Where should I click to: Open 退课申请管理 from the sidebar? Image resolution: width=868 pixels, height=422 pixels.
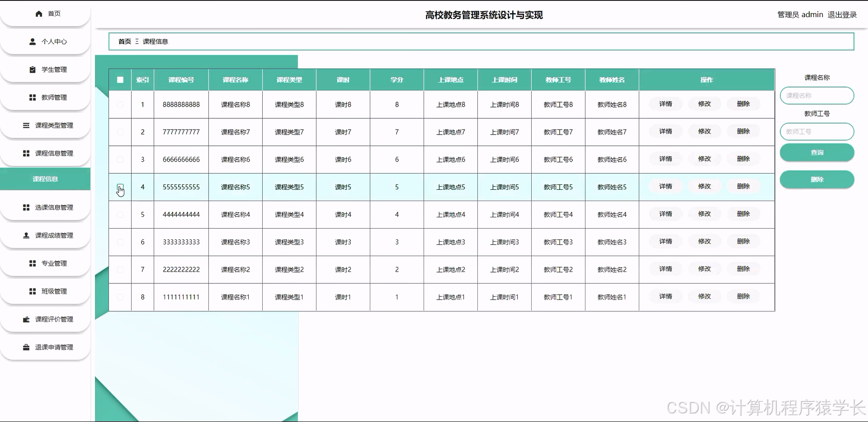coord(26,347)
